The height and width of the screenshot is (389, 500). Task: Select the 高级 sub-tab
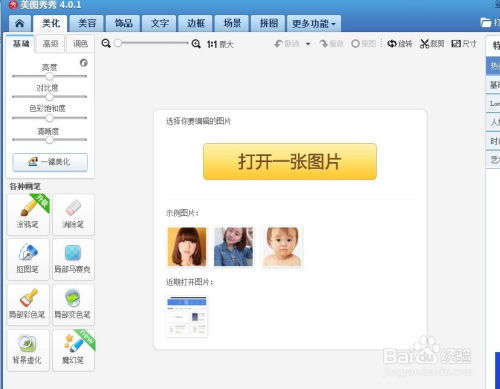click(x=50, y=44)
